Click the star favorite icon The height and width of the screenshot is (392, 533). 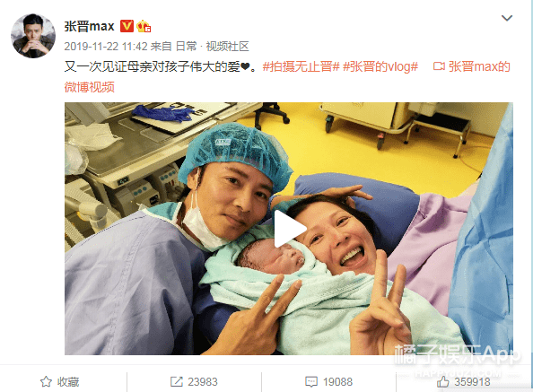click(47, 382)
